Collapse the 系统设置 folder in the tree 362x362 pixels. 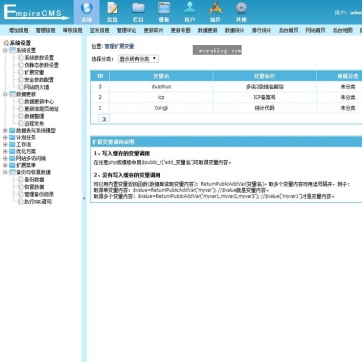pos(5,50)
